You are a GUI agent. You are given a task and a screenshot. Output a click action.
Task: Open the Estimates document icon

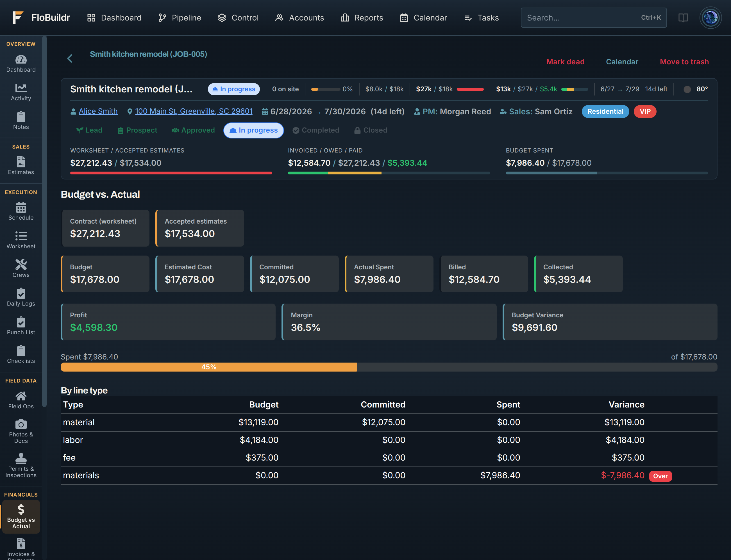21,162
